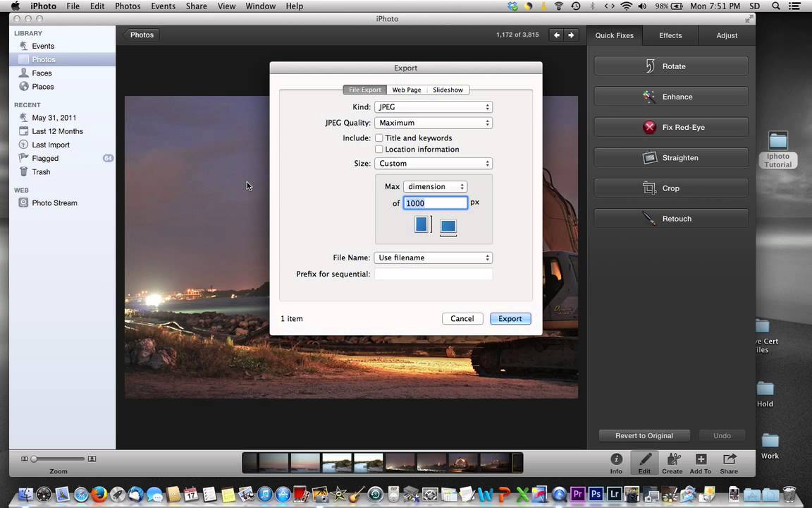The image size is (812, 508).
Task: Go back with the Photos breadcrumb button
Action: (141, 35)
